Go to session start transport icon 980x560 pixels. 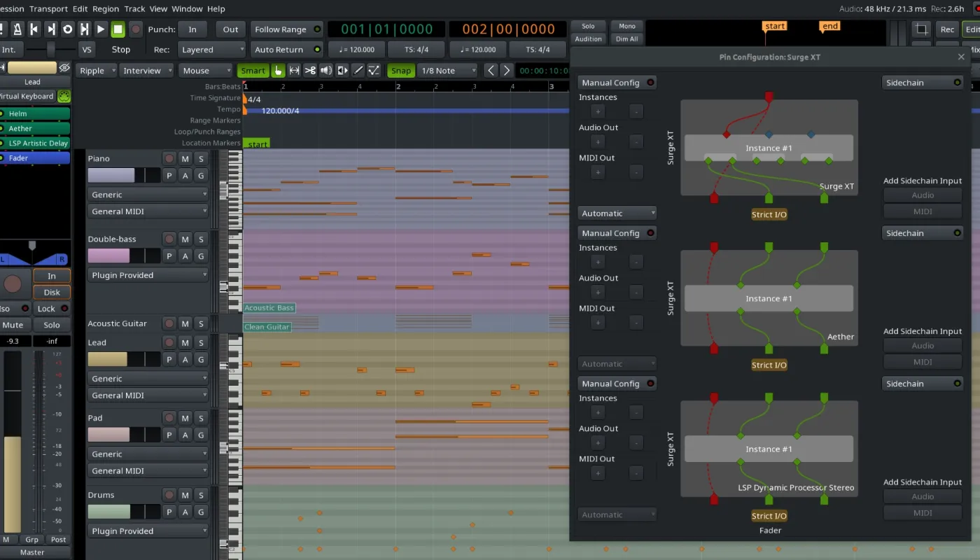tap(34, 29)
